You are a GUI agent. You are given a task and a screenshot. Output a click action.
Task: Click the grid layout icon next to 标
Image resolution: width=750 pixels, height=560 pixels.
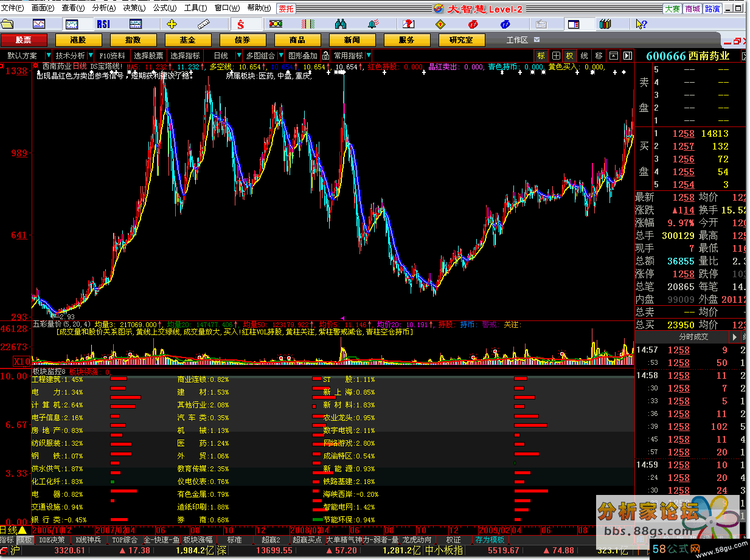tap(556, 55)
